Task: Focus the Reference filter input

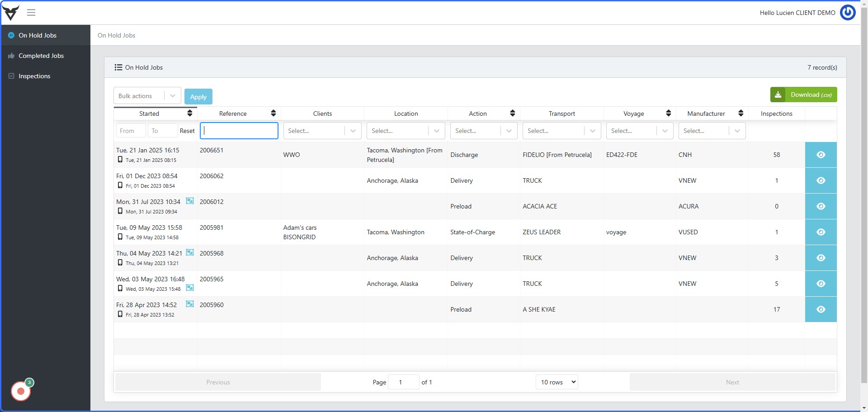Action: 239,131
